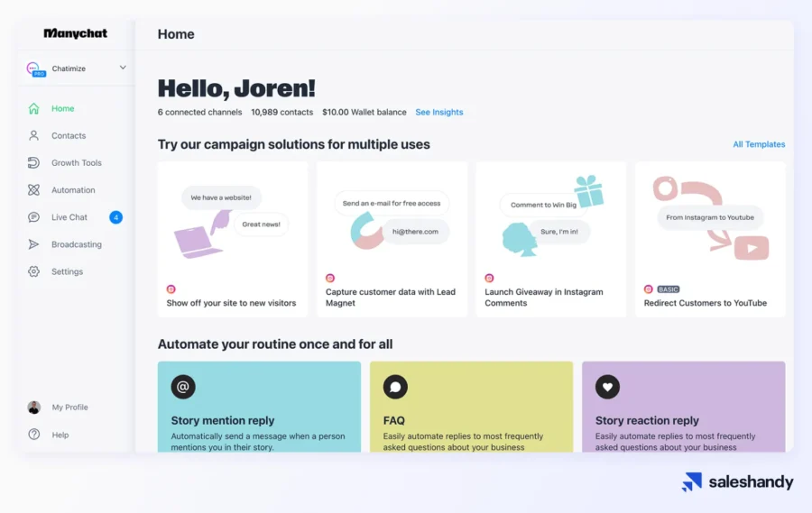Click Instagram icon on Redirect Customers card
This screenshot has height=513, width=812.
pos(649,289)
